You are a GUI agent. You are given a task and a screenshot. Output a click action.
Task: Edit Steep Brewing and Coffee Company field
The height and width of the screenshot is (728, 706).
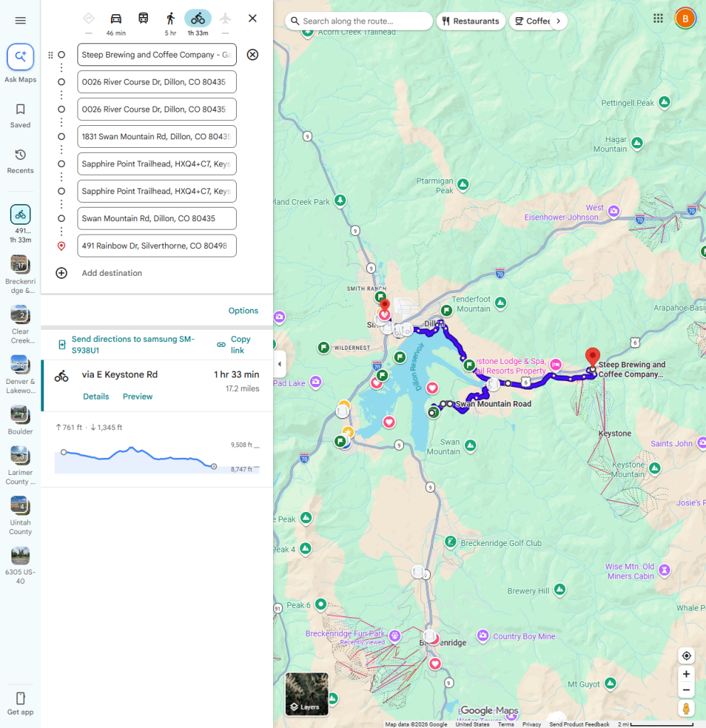[157, 55]
